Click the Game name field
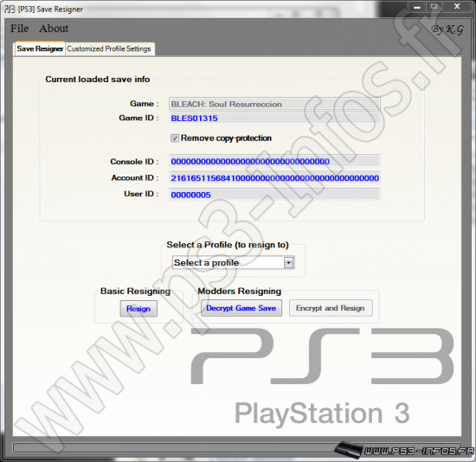 [274, 104]
